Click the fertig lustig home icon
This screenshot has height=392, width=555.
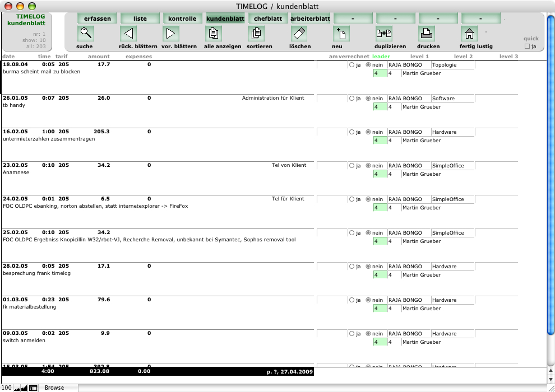(469, 34)
